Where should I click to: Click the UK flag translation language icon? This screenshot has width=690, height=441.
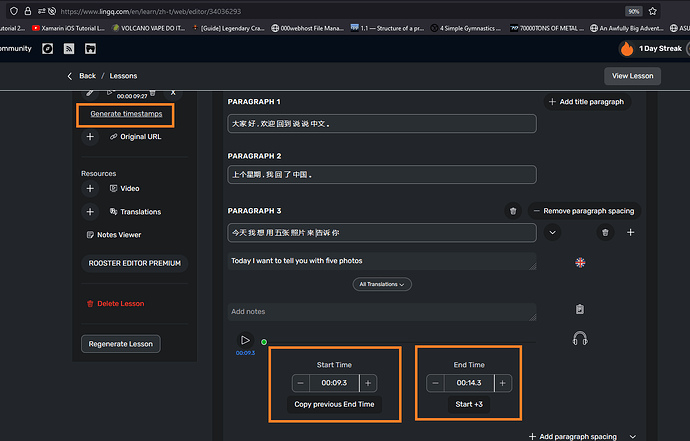coord(580,263)
